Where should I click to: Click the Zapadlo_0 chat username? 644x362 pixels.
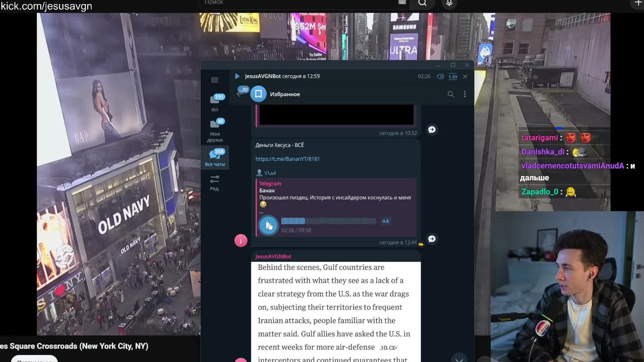point(540,192)
